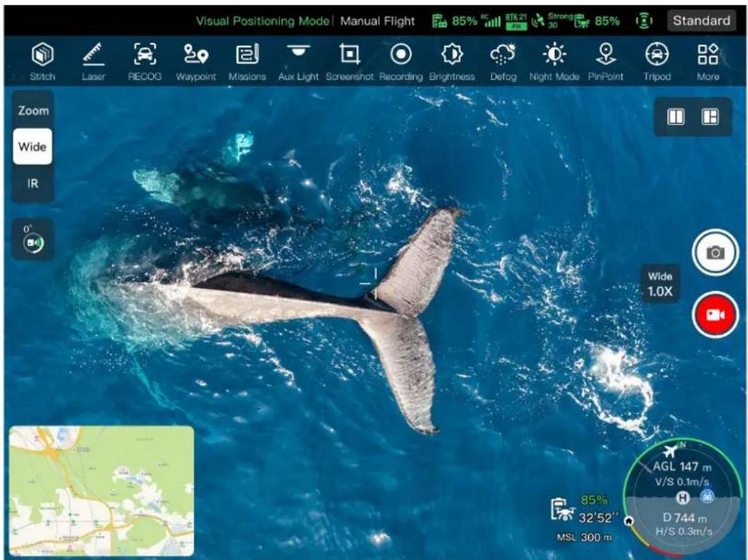Switch to Zoom camera
Screen dimensions: 748x560
[x=33, y=111]
